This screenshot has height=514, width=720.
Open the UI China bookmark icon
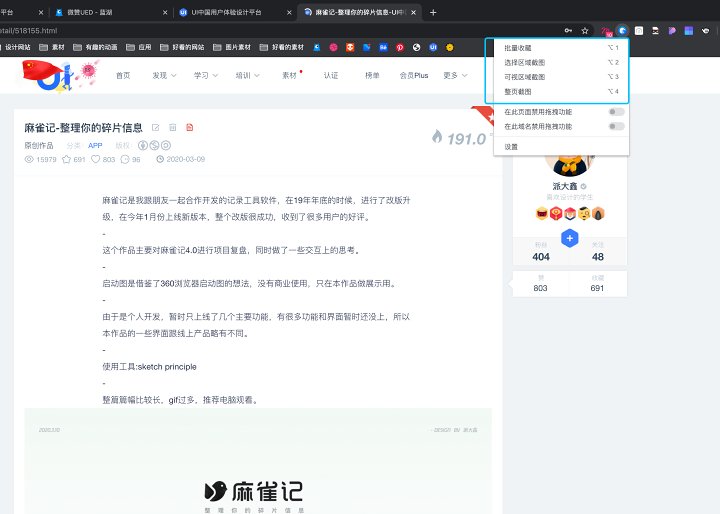(433, 47)
